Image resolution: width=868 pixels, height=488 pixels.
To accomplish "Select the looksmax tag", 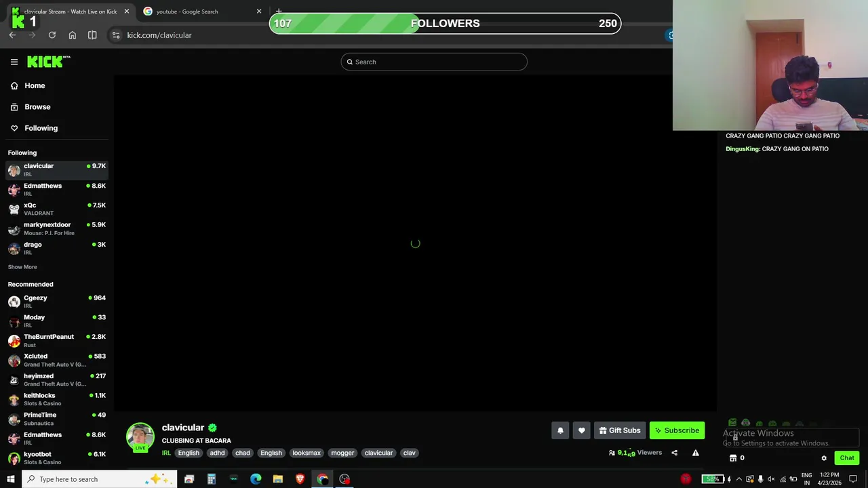I will click(x=307, y=453).
